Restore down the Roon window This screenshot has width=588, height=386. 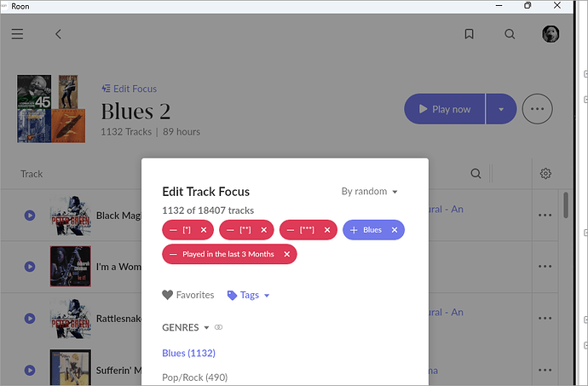[x=527, y=5]
